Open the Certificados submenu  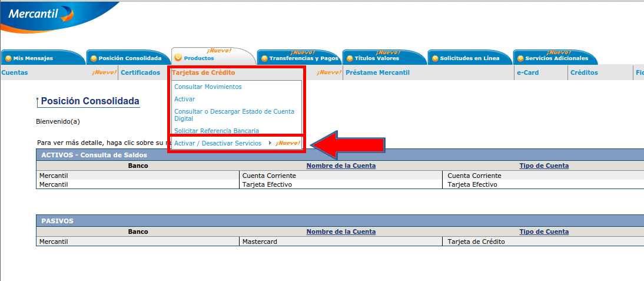141,72
